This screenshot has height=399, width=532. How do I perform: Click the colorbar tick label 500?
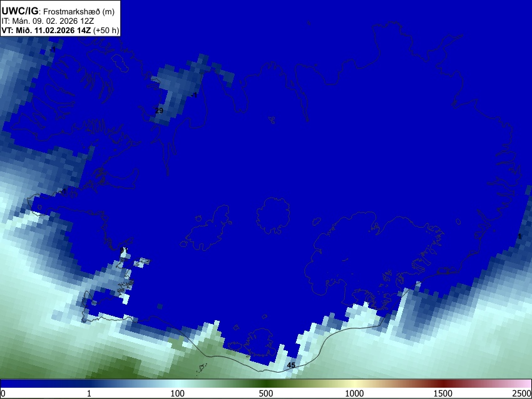point(265,393)
